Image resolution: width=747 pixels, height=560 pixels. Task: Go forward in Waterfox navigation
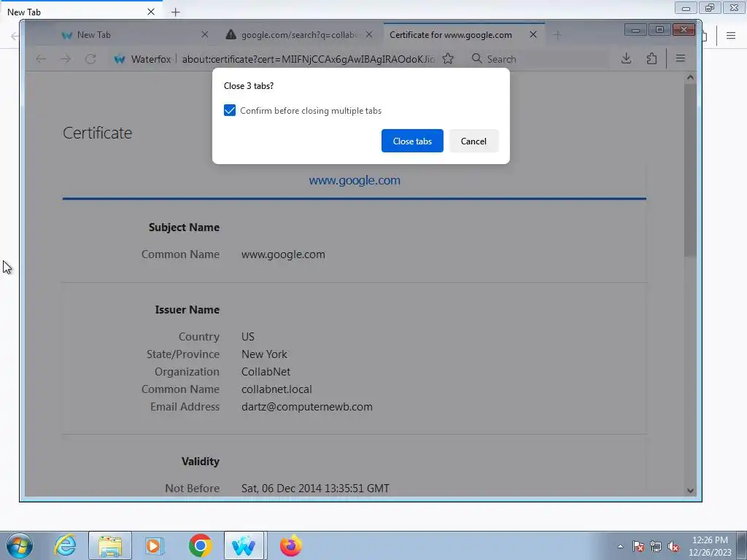[x=66, y=58]
